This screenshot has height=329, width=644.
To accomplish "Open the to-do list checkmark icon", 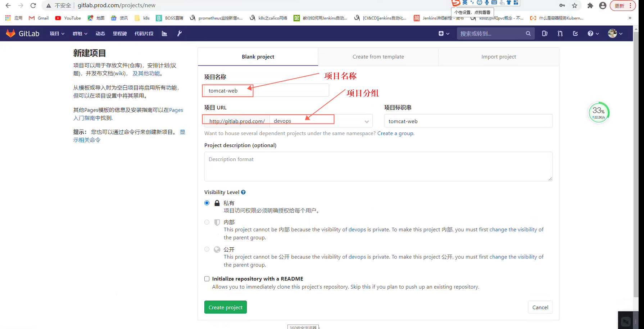I will pyautogui.click(x=575, y=33).
